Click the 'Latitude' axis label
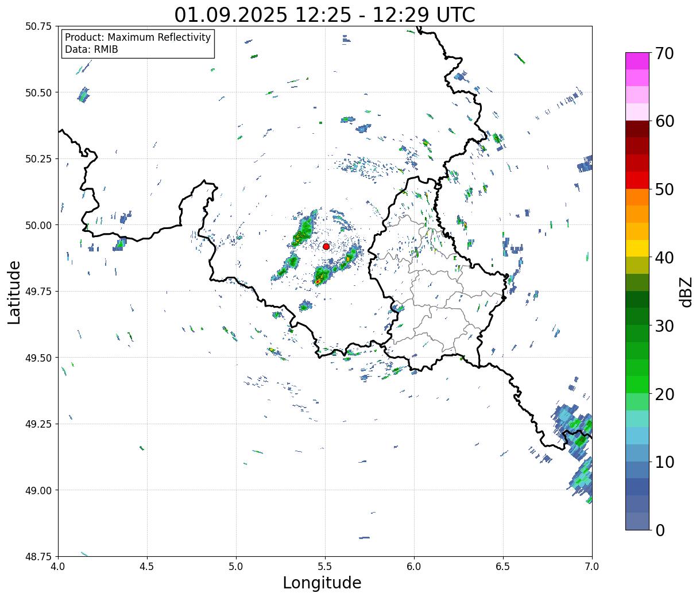Viewport: 700px width, 597px height. tap(14, 292)
